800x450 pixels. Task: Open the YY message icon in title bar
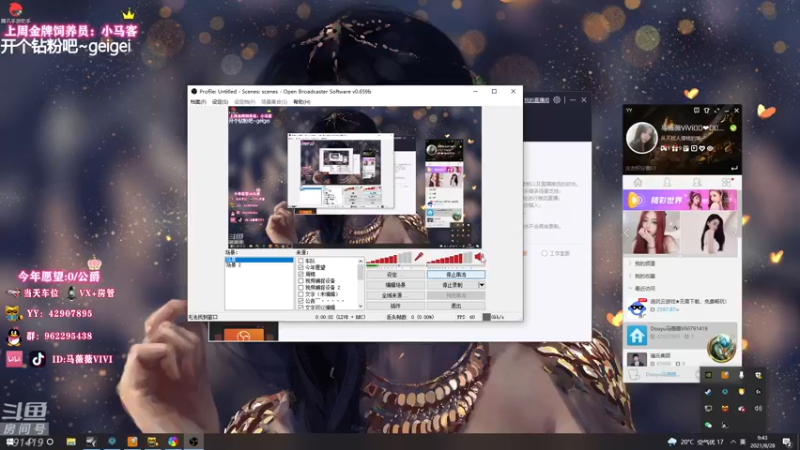[x=696, y=110]
